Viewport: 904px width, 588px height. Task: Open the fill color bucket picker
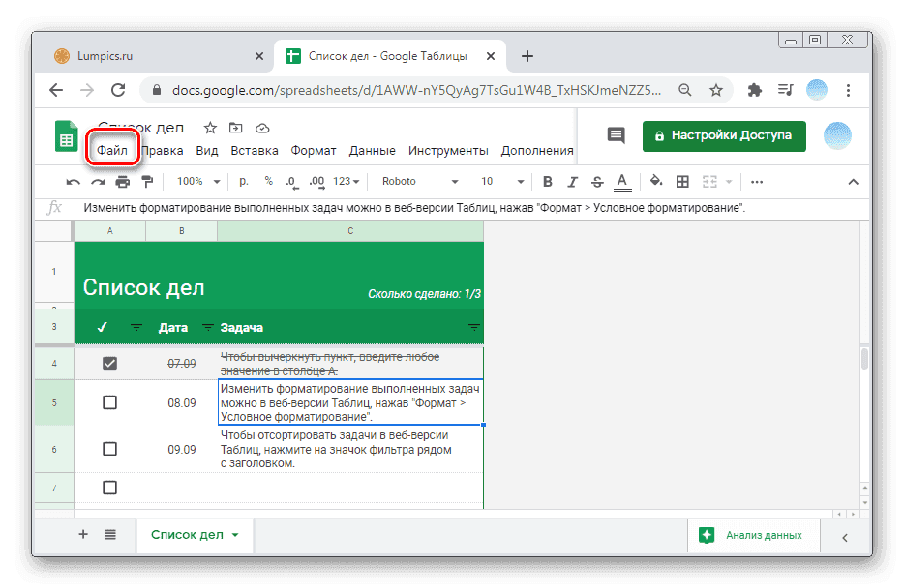point(656,182)
